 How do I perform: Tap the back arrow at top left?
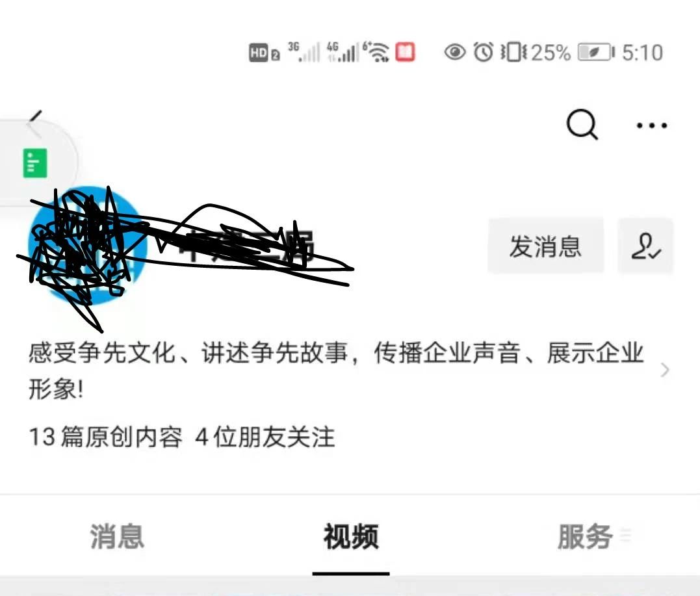[x=36, y=118]
